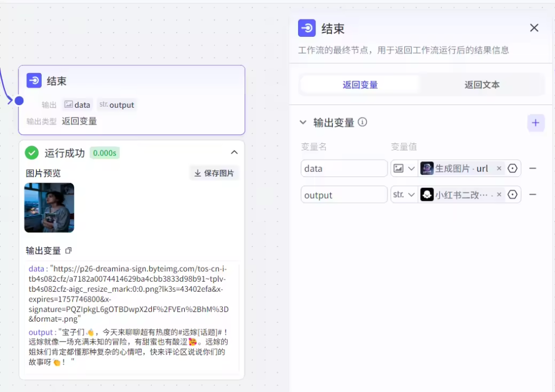The image size is (555, 392).
Task: Remove the data variable row with minus icon
Action: coord(533,168)
